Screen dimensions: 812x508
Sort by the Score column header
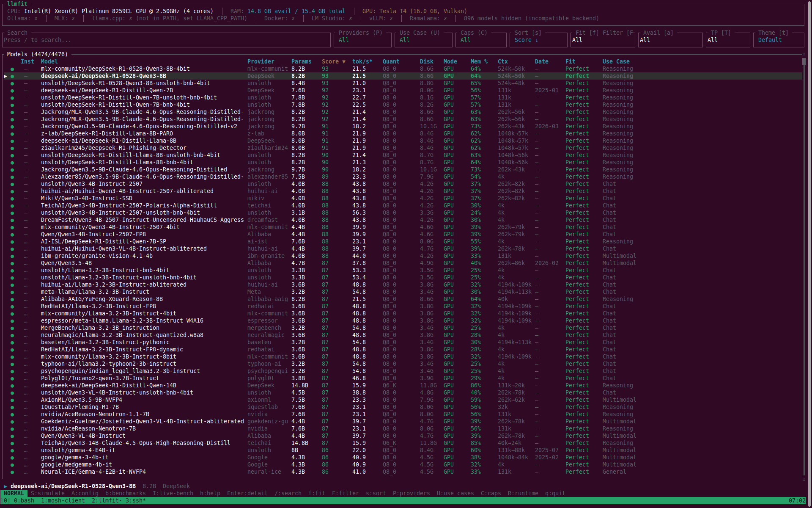tap(333, 61)
